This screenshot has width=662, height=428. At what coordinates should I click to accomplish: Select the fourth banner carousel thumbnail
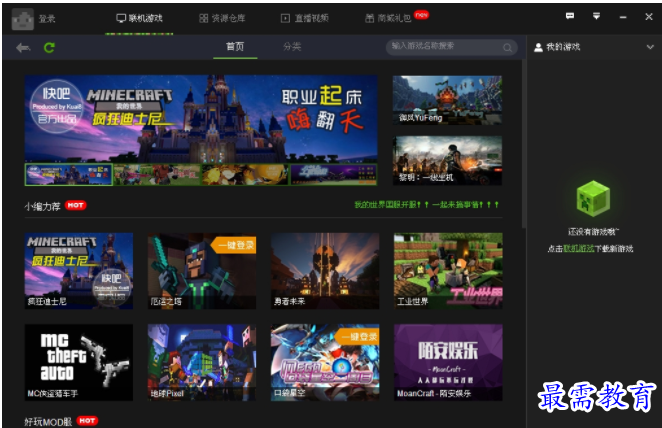pyautogui.click(x=333, y=174)
